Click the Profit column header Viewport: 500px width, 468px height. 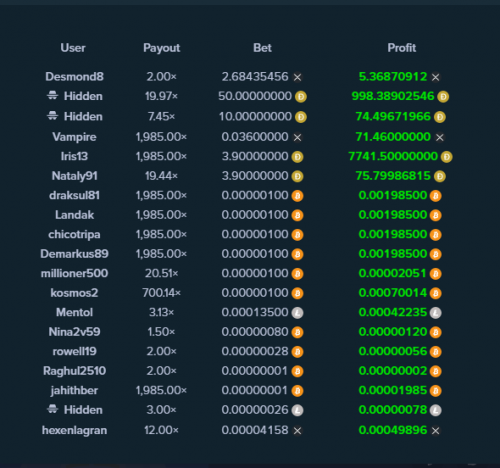point(402,48)
